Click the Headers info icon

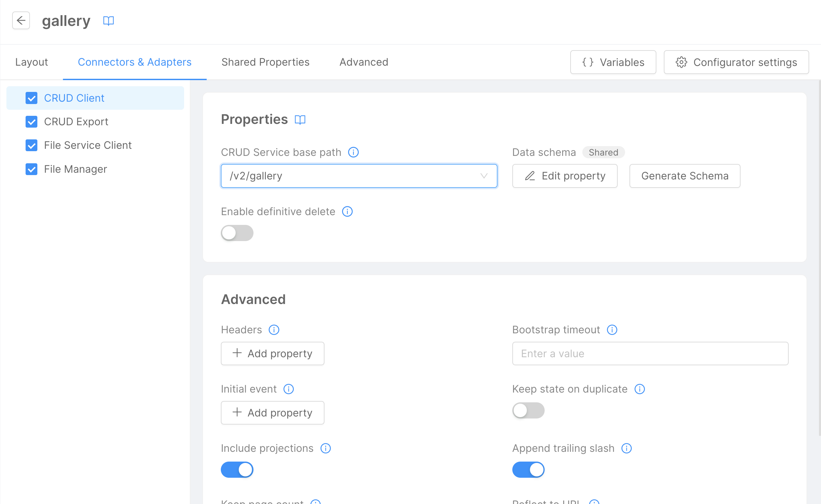coord(274,330)
